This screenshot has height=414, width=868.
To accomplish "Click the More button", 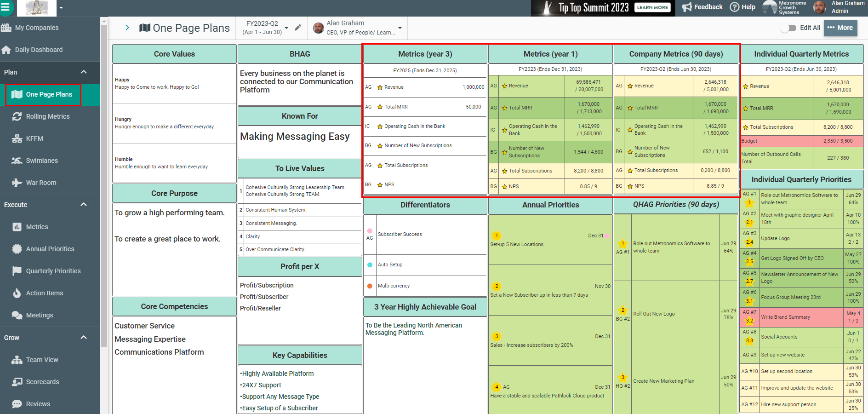I will click(840, 28).
